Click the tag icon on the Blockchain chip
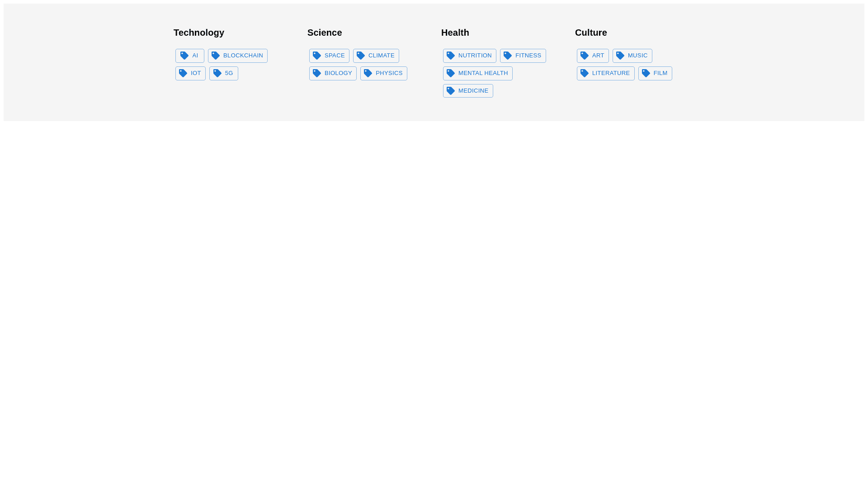This screenshot has width=868, height=488. pos(216,56)
